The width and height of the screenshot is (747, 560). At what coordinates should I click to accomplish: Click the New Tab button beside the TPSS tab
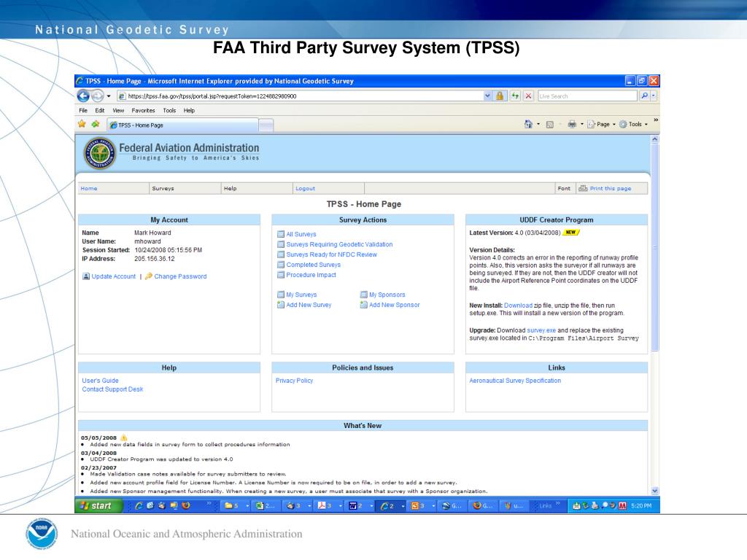[266, 125]
